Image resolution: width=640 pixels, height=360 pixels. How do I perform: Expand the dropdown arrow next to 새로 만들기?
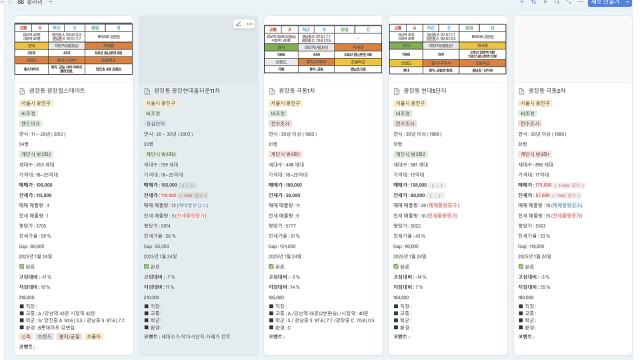(x=628, y=2)
